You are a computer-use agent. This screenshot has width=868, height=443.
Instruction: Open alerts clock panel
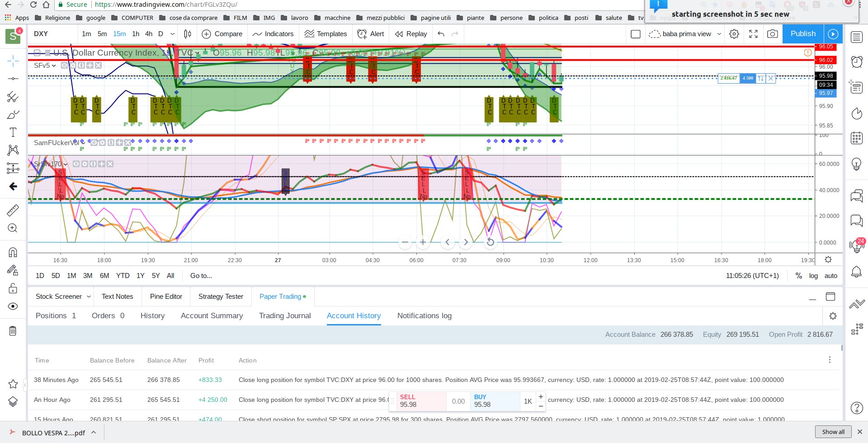coord(857,61)
